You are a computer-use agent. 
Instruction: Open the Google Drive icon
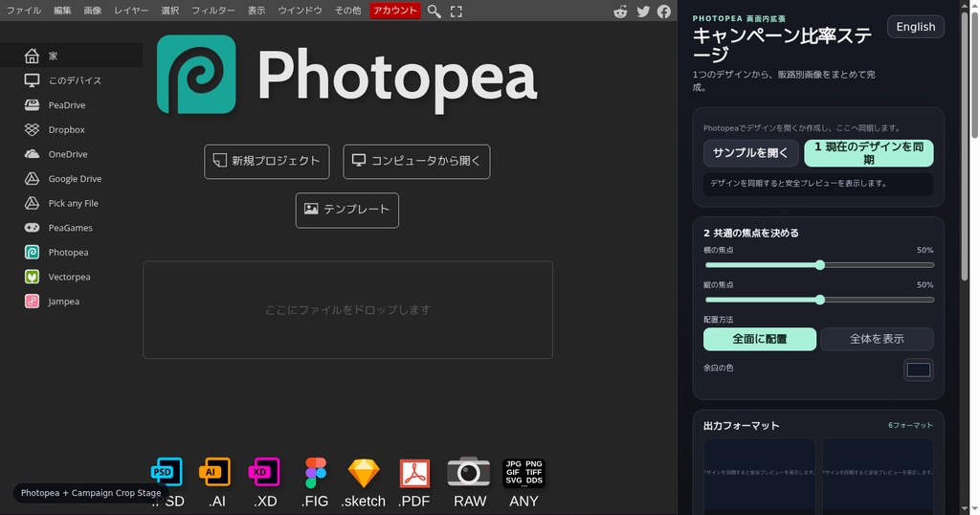pos(32,179)
